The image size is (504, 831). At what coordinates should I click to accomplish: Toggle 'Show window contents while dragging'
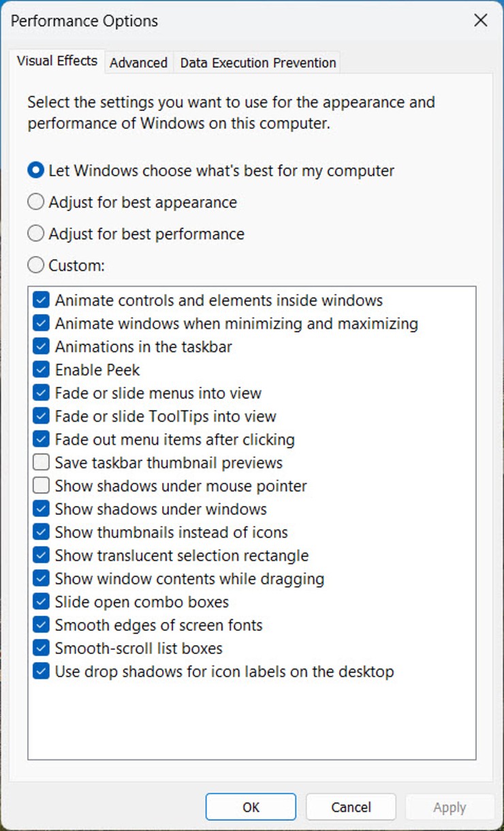coord(42,579)
